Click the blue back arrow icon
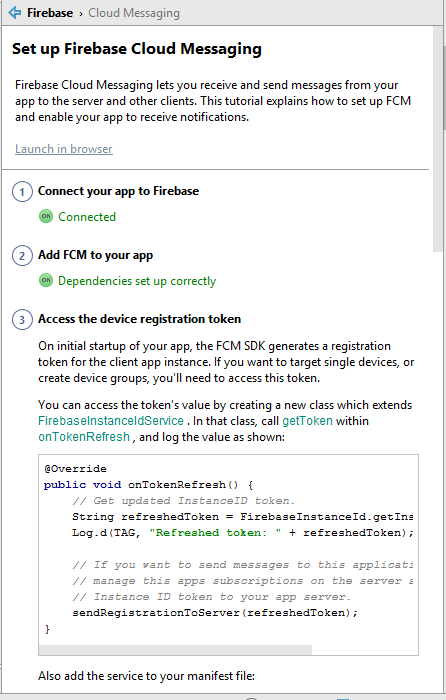 click(15, 12)
